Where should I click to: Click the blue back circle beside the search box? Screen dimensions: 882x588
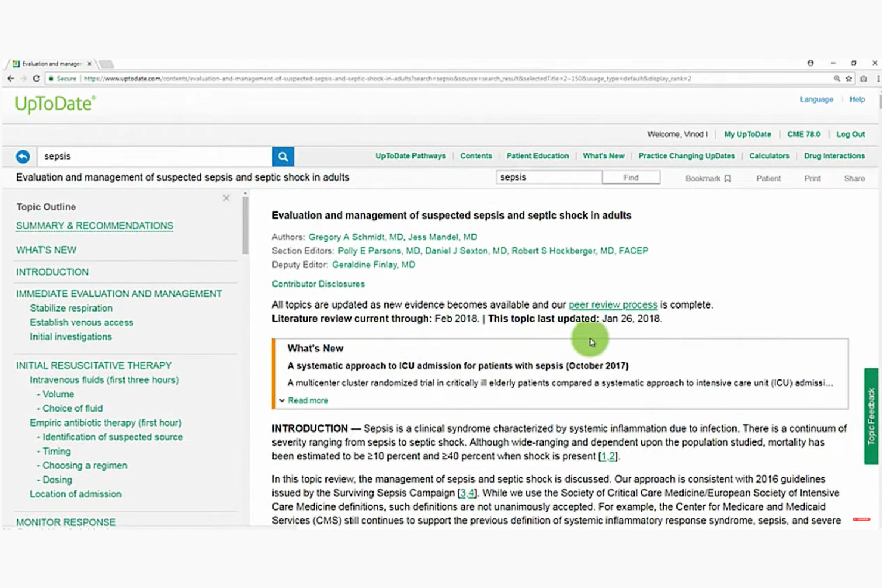(x=23, y=156)
